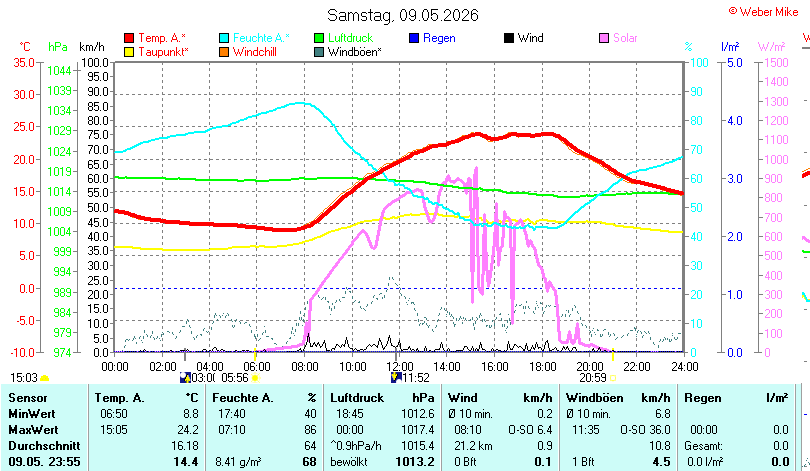The image size is (810, 471).
Task: Click the moonset icon beside 11:52
Action: click(396, 378)
